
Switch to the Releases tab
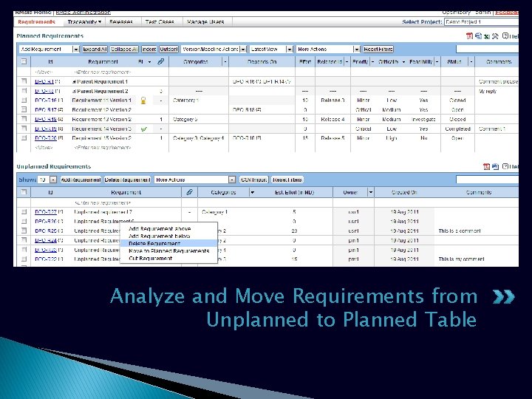[x=121, y=21]
